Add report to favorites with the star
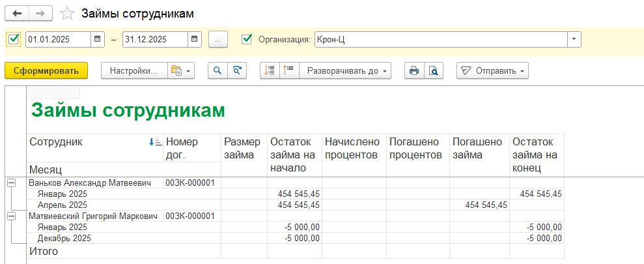644x264 pixels. point(67,14)
